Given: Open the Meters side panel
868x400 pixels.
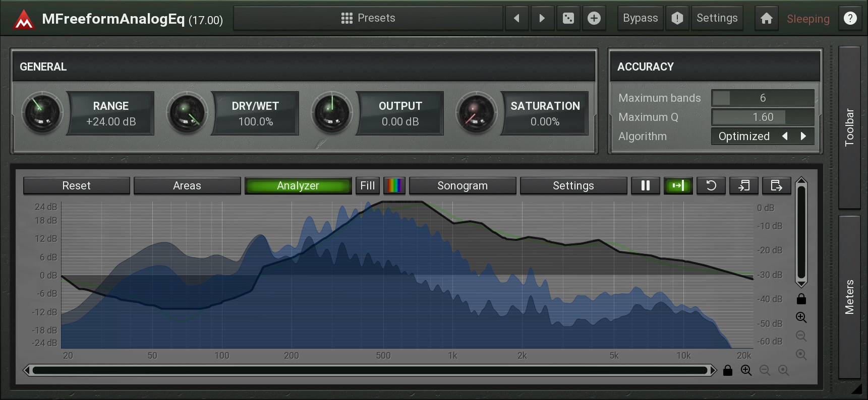Looking at the screenshot, I should tap(849, 297).
